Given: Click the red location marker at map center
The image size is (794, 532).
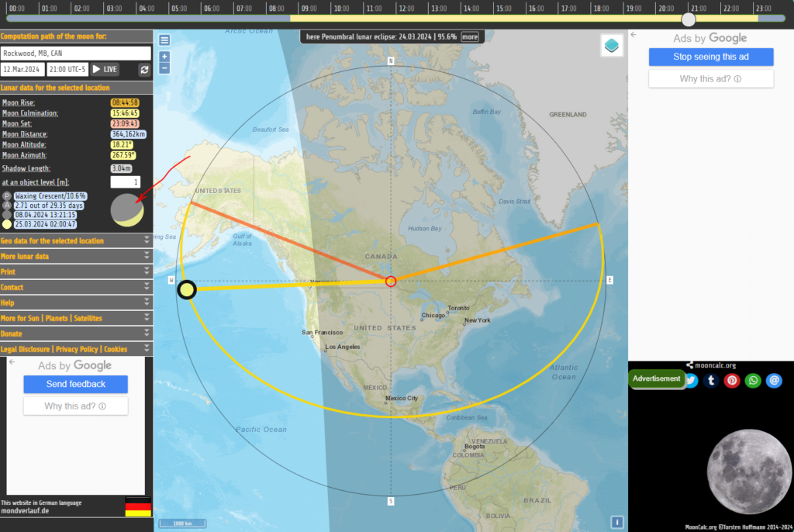Looking at the screenshot, I should 391,282.
